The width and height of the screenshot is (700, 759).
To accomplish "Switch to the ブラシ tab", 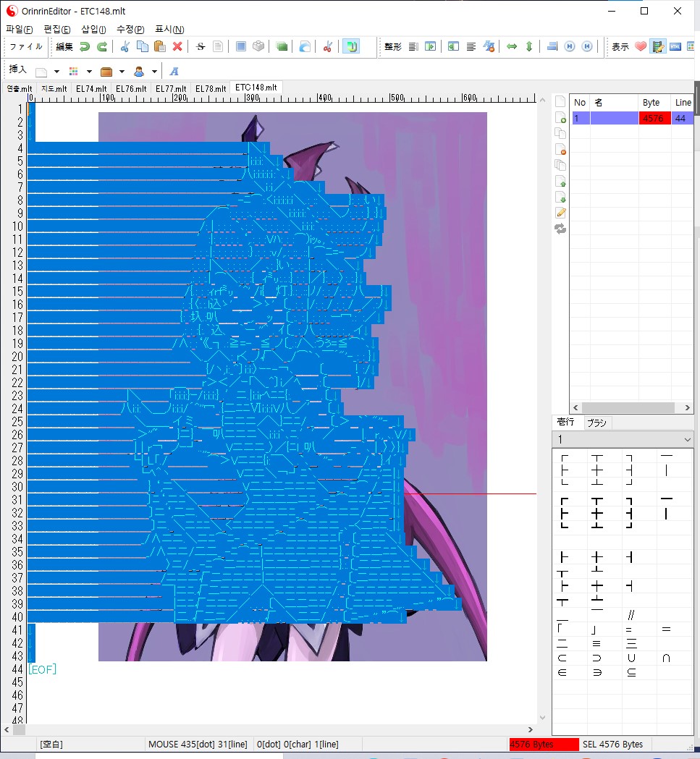I will pyautogui.click(x=596, y=423).
